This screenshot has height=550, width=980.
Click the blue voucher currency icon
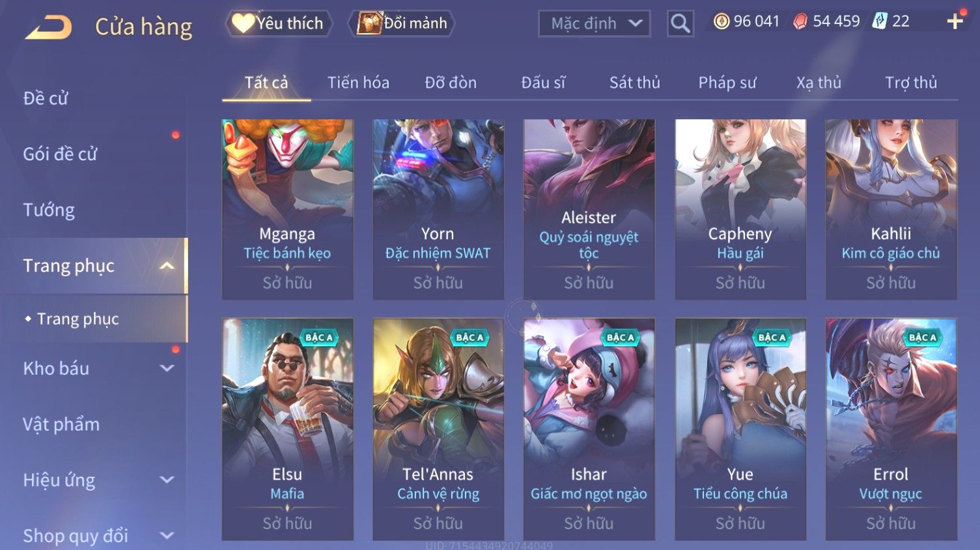[880, 22]
